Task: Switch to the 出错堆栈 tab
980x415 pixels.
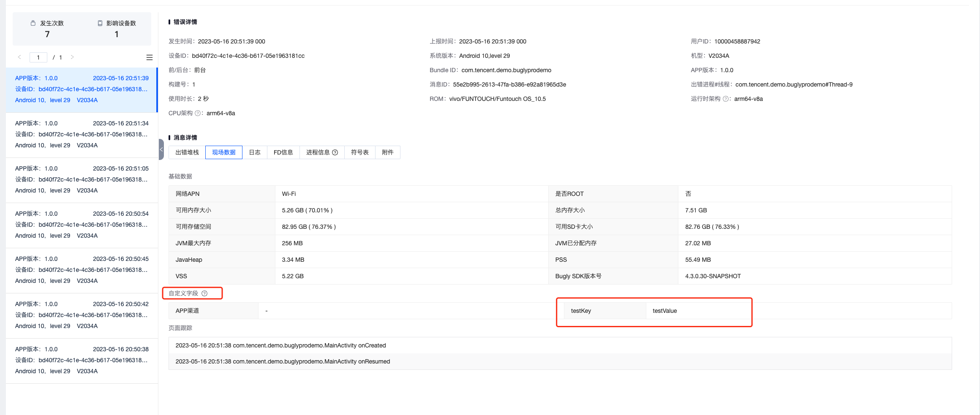Action: click(x=187, y=152)
